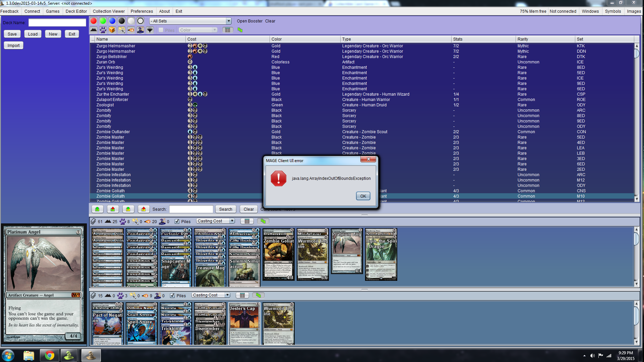Screen dimensions: 644x362
Task: Click into the Deck Name field
Action: [x=57, y=22]
